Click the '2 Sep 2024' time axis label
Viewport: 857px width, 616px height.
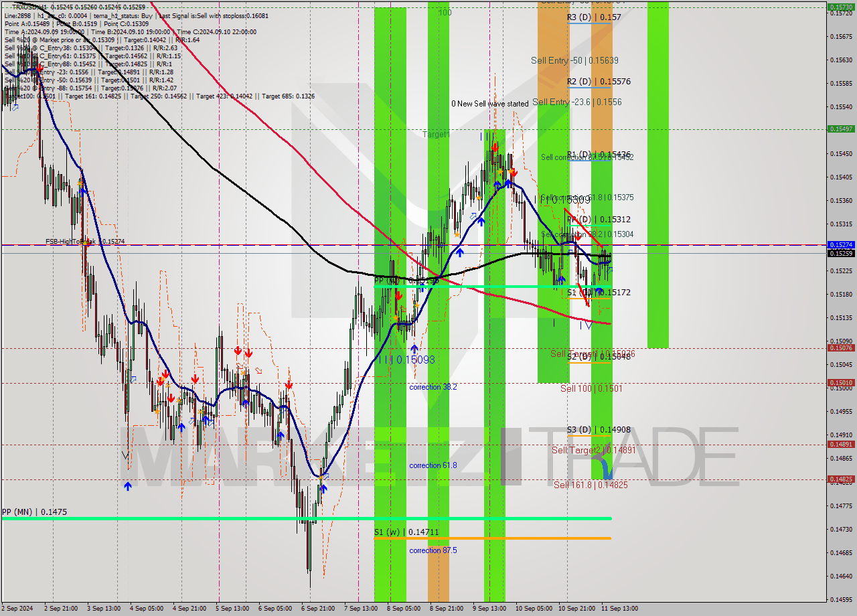click(x=18, y=609)
